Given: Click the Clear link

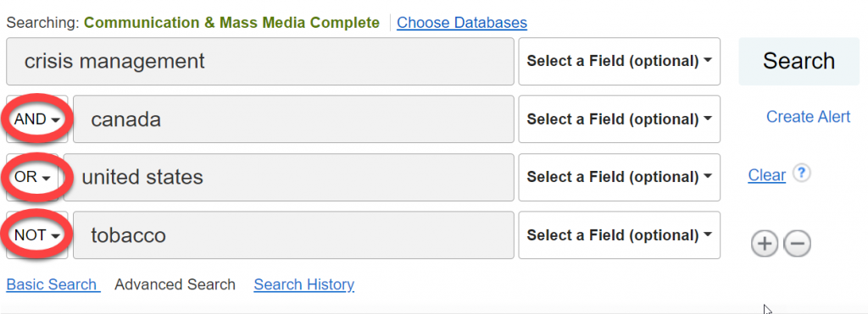Looking at the screenshot, I should tap(766, 175).
